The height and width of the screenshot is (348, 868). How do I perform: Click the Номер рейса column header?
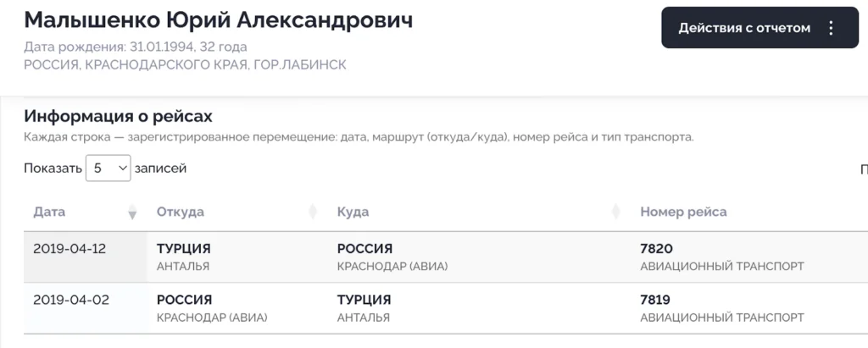click(x=683, y=212)
